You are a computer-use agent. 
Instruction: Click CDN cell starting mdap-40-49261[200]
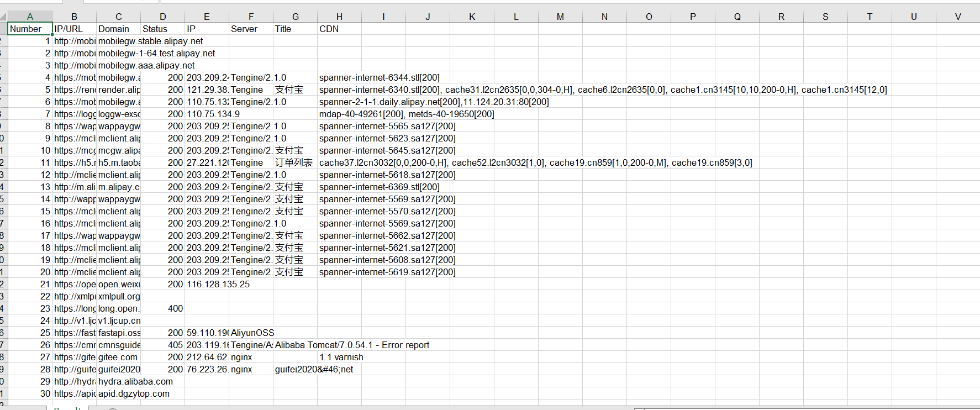tap(407, 114)
